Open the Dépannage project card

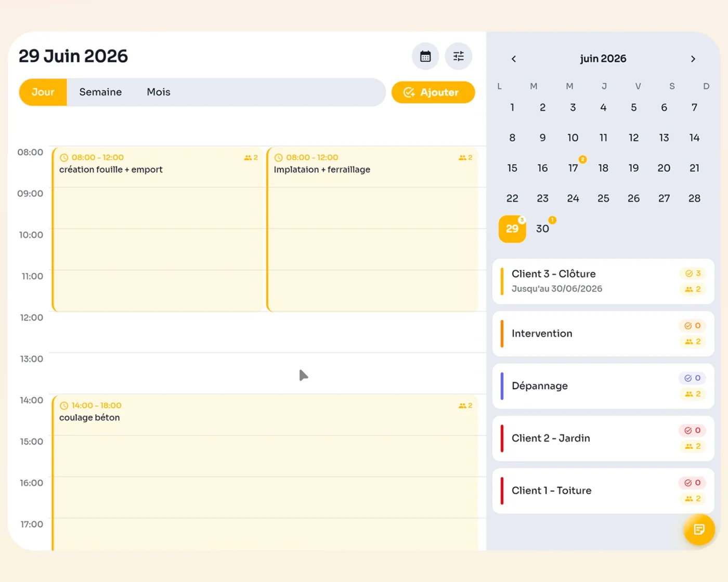pyautogui.click(x=603, y=386)
